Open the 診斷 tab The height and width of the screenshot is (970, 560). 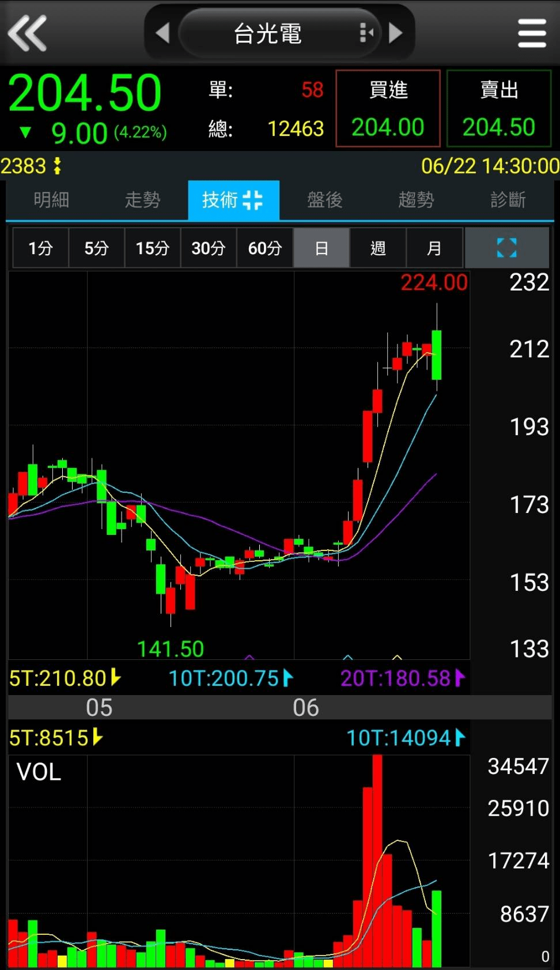coord(508,200)
